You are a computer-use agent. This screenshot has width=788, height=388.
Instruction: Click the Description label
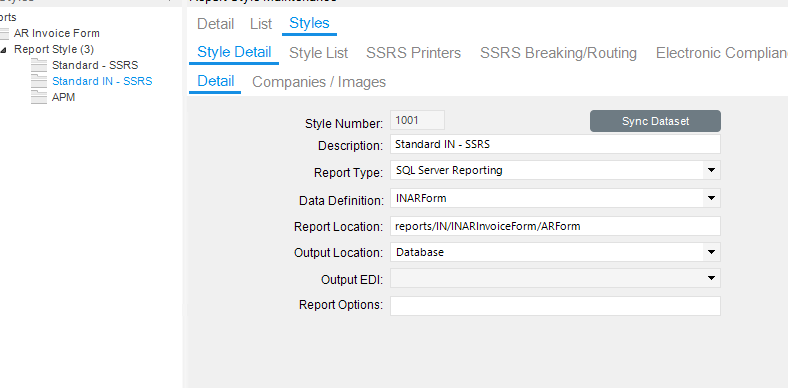pos(350,146)
